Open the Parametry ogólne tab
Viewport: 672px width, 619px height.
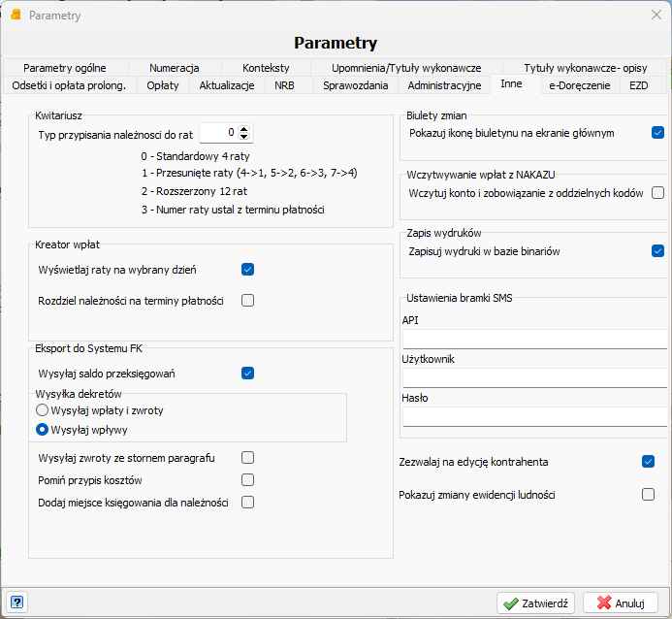point(65,68)
